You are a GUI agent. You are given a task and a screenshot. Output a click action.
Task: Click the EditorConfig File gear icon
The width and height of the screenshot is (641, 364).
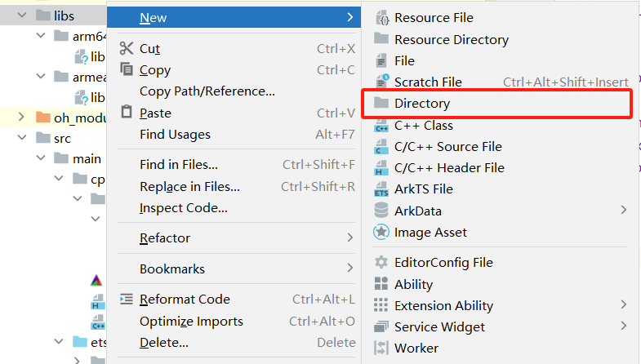pyautogui.click(x=381, y=263)
